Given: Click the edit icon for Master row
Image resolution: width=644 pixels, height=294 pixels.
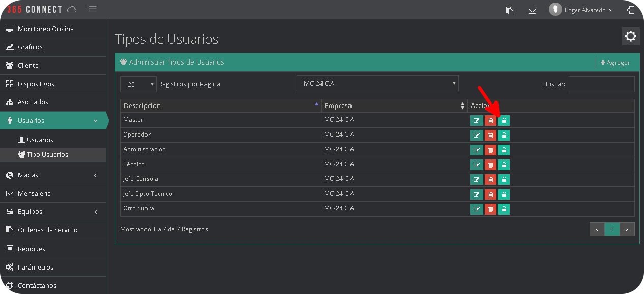Looking at the screenshot, I should (476, 120).
